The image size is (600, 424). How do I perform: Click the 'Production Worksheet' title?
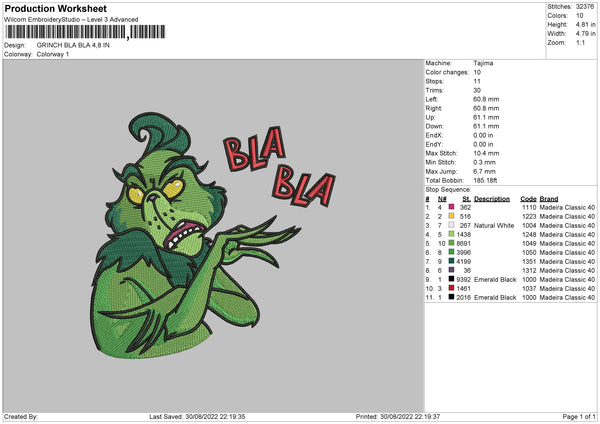click(55, 8)
